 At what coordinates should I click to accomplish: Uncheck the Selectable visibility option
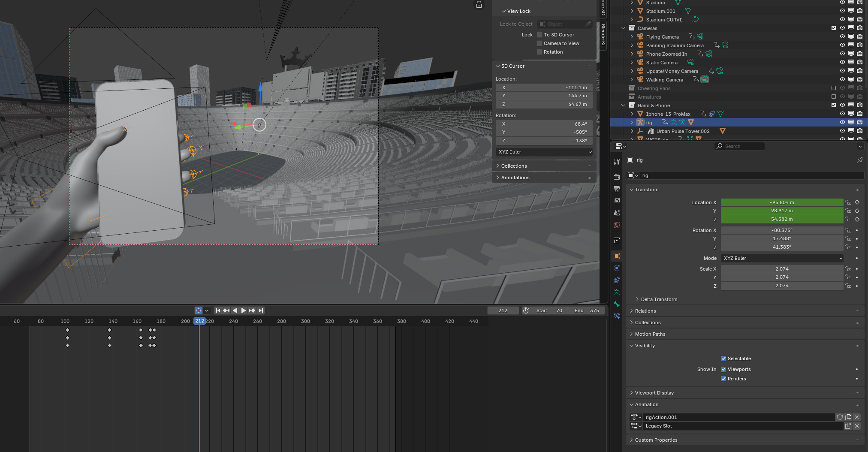click(723, 359)
